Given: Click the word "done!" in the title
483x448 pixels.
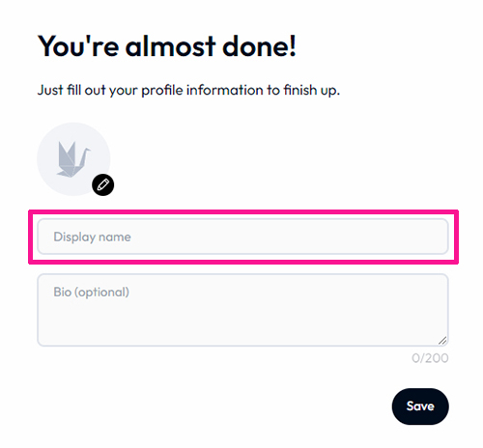Looking at the screenshot, I should point(259,46).
